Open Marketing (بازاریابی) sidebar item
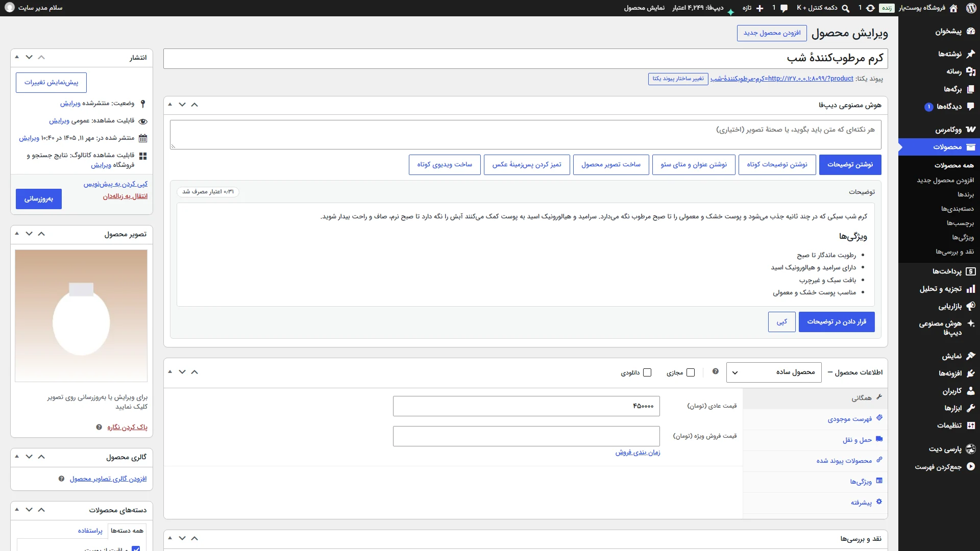 click(939, 306)
